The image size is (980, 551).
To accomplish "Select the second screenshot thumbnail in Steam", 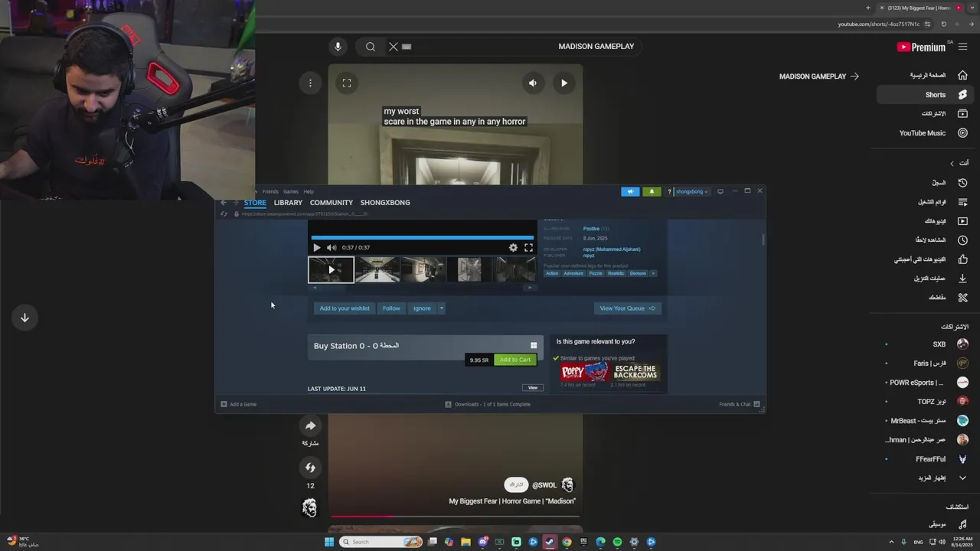I will click(377, 269).
